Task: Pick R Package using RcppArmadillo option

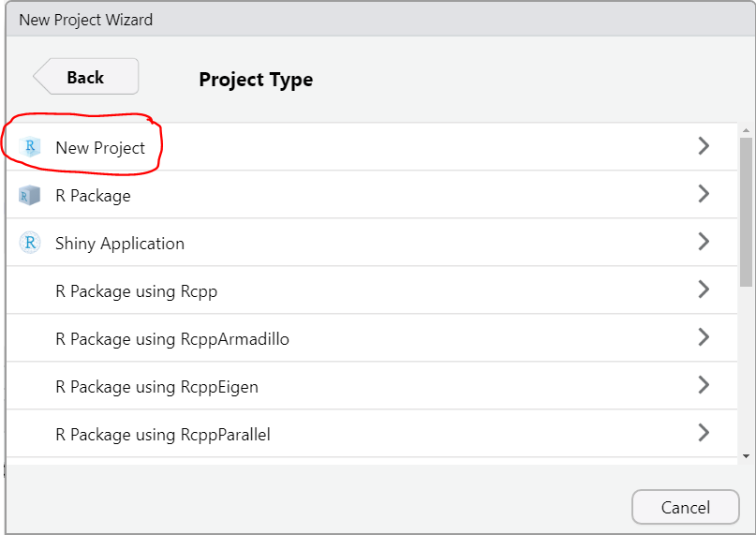Action: point(372,337)
